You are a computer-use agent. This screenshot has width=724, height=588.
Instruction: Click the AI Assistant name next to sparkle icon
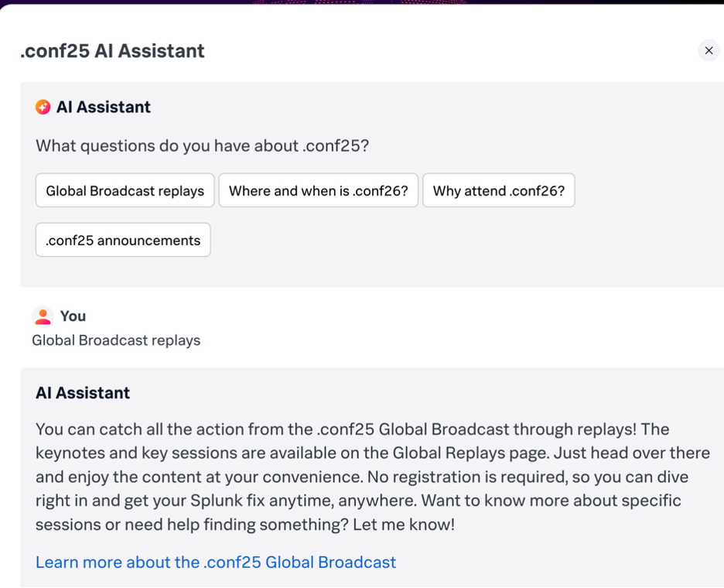click(x=104, y=108)
